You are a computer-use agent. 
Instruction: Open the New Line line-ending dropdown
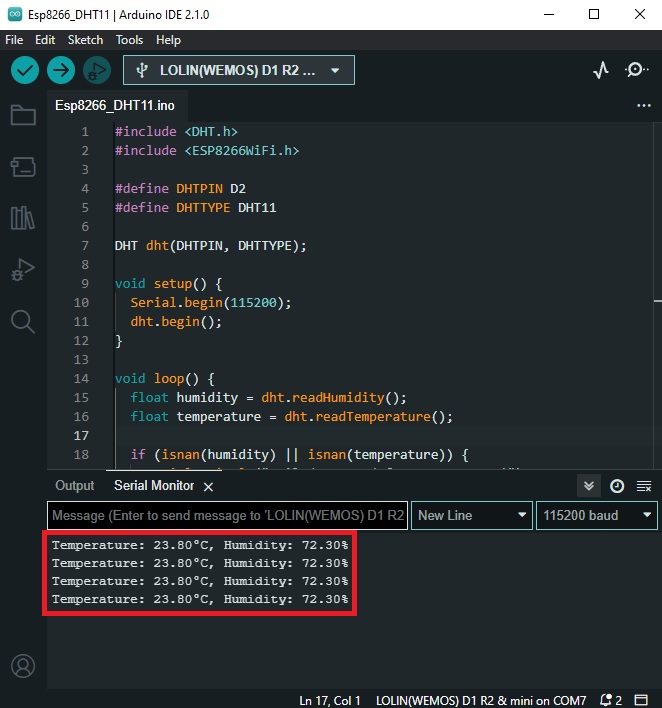click(x=471, y=515)
